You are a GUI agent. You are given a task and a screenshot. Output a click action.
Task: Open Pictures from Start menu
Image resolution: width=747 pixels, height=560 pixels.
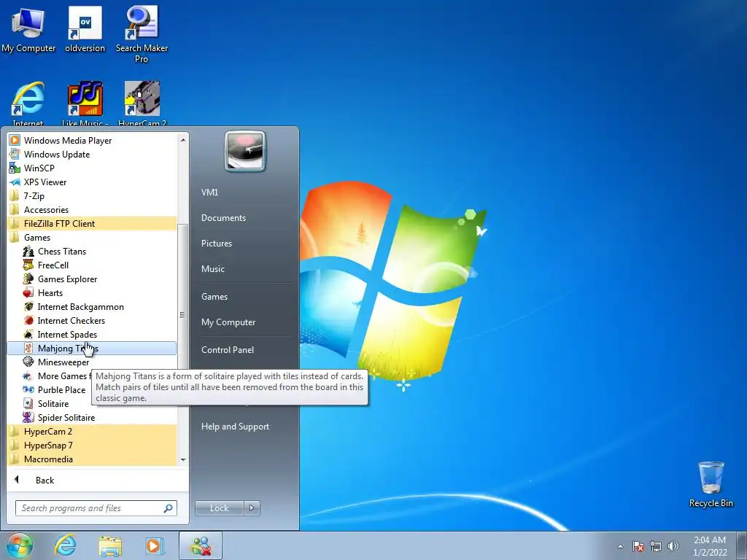(217, 244)
